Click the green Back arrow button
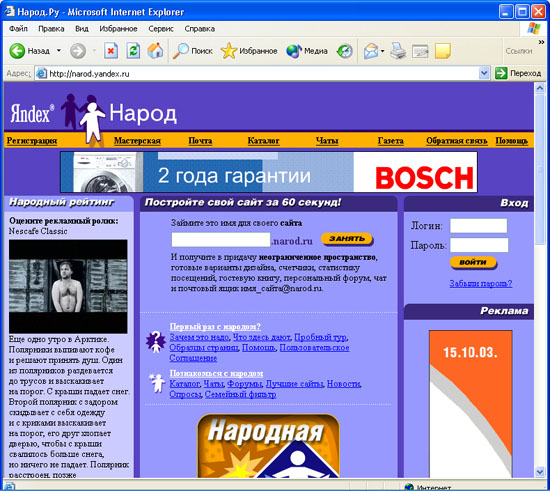The image size is (550, 491). (17, 51)
